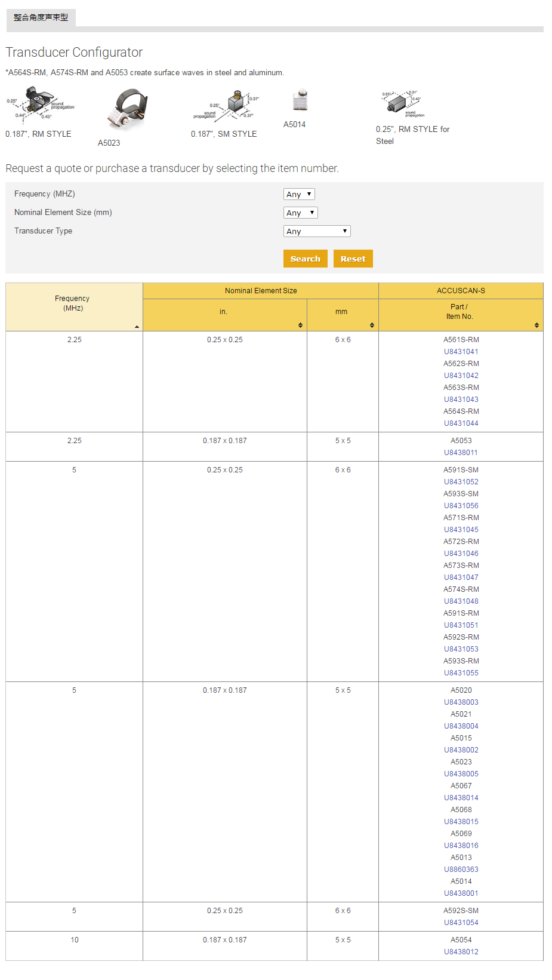The image size is (552, 980).
Task: Open item U8438011 for A5053
Action: tap(461, 453)
